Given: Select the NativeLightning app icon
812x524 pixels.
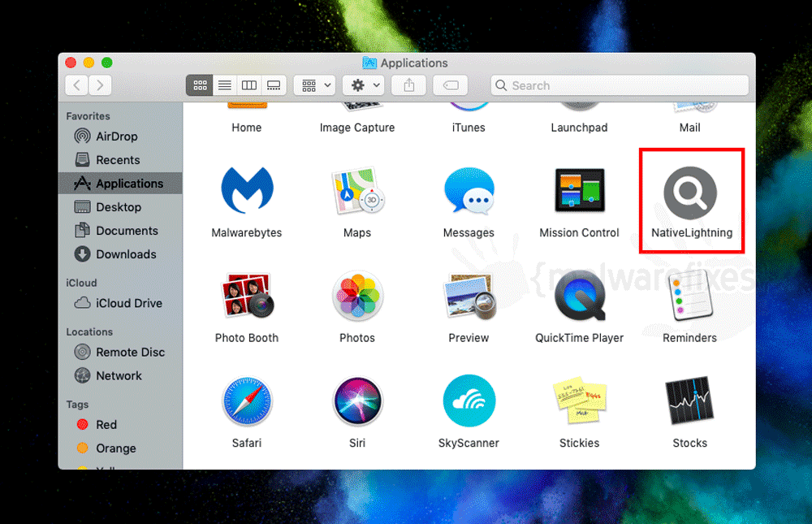Looking at the screenshot, I should pos(690,193).
